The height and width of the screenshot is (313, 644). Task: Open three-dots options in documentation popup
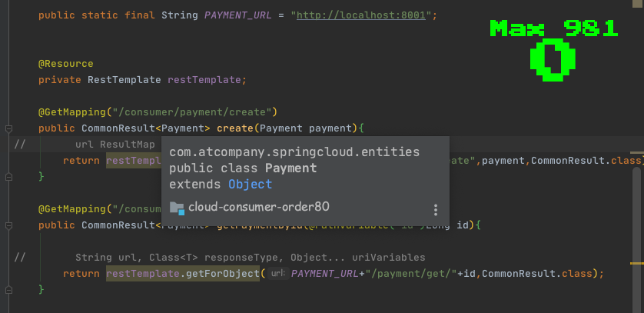click(x=436, y=210)
